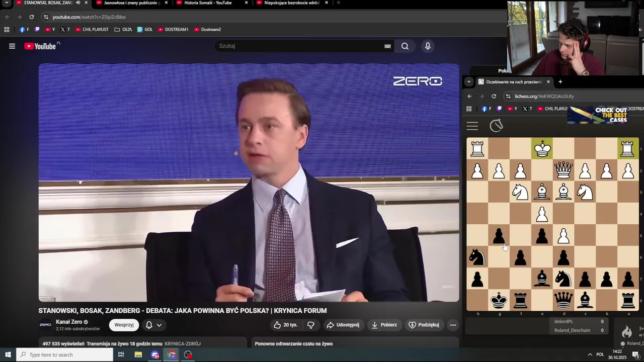The image size is (644, 362).
Task: Open the Facebook F bookmark
Action: [24, 30]
